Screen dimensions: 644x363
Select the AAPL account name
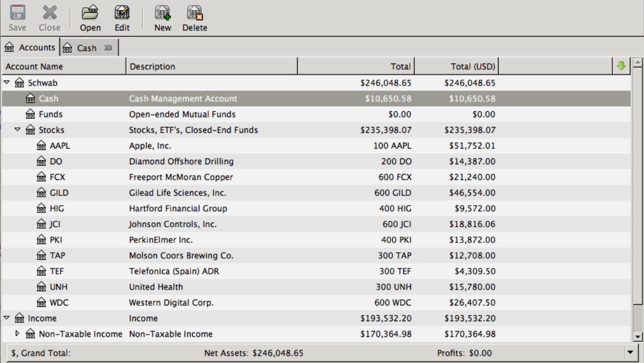60,146
